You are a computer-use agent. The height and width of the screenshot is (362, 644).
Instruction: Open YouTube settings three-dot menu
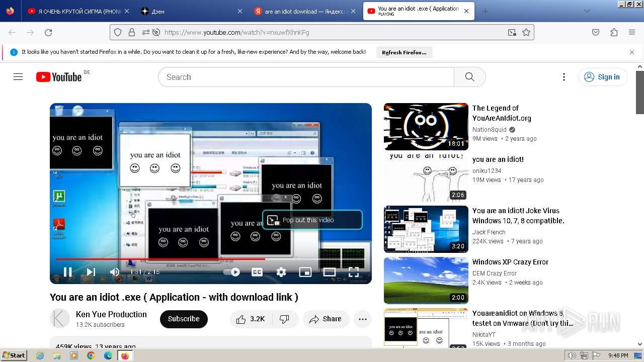(x=564, y=77)
